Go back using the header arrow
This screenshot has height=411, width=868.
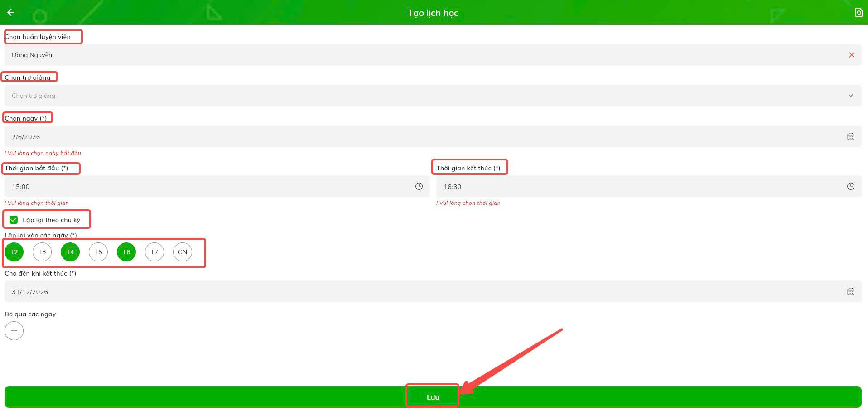point(11,12)
